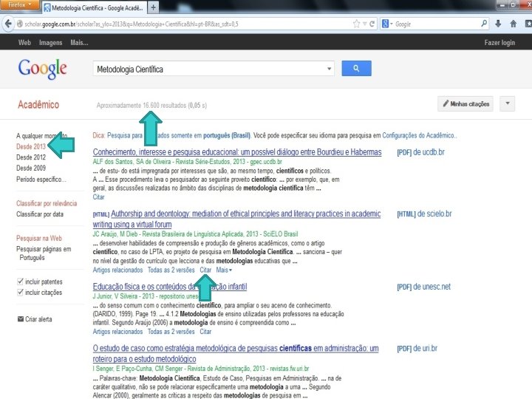This screenshot has height=399, width=532.
Task: Open Mais... in the navigation bar
Action: point(79,42)
